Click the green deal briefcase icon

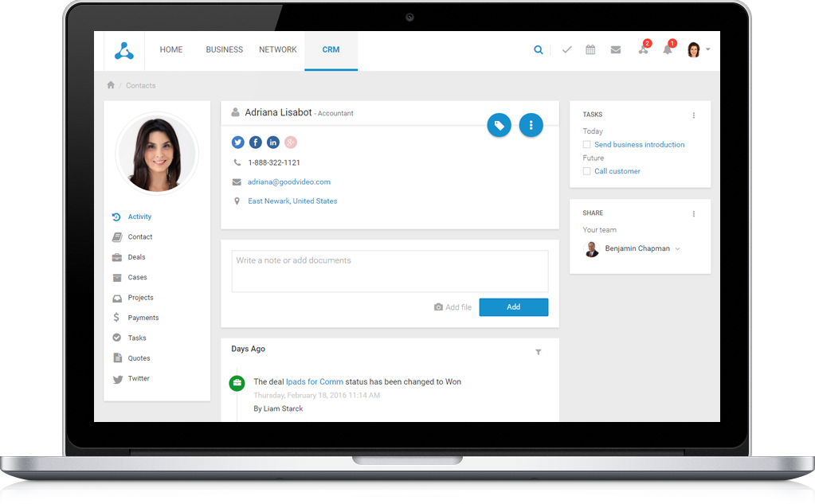237,384
